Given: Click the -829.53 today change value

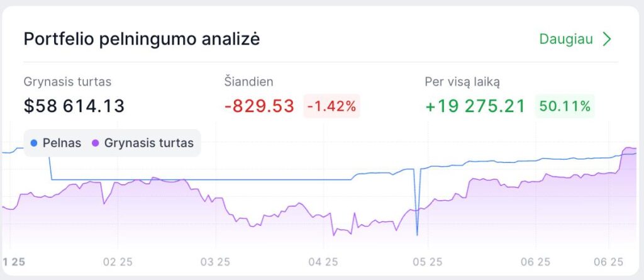Looking at the screenshot, I should tap(259, 106).
